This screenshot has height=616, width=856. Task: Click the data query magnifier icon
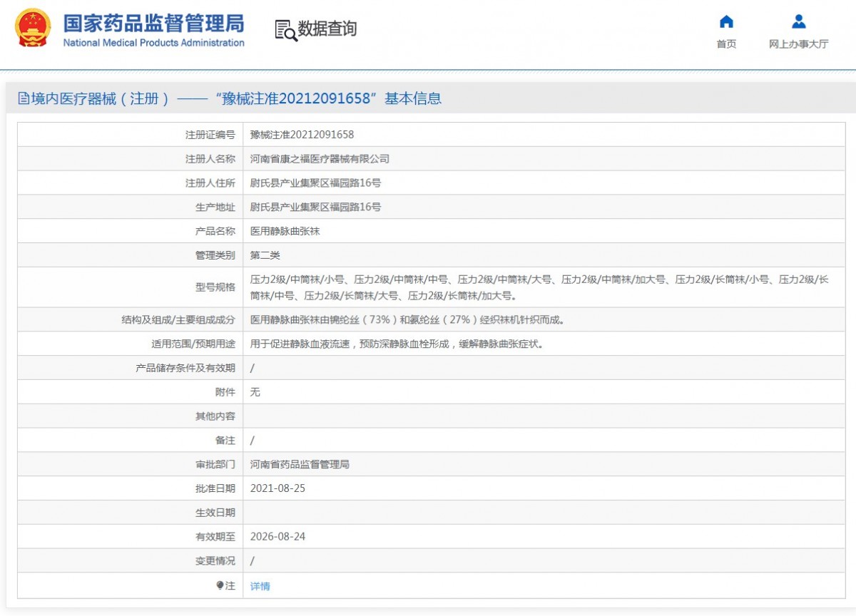click(285, 30)
